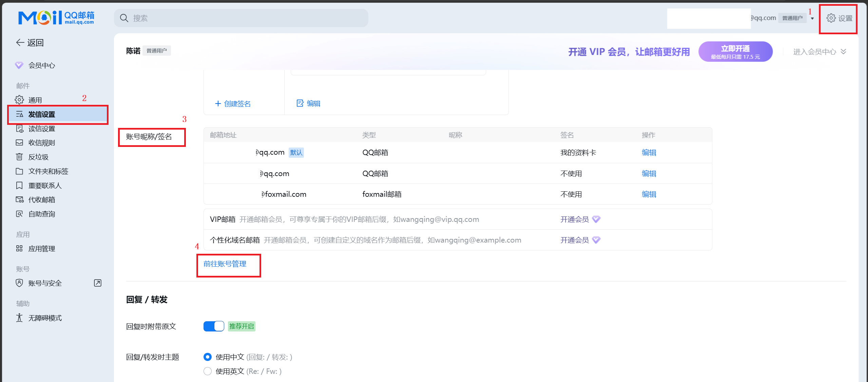
Task: Click the 搜索 input field
Action: [241, 18]
